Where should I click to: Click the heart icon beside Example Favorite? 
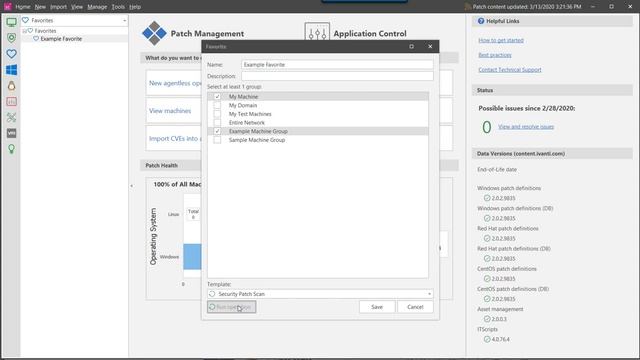(36, 39)
